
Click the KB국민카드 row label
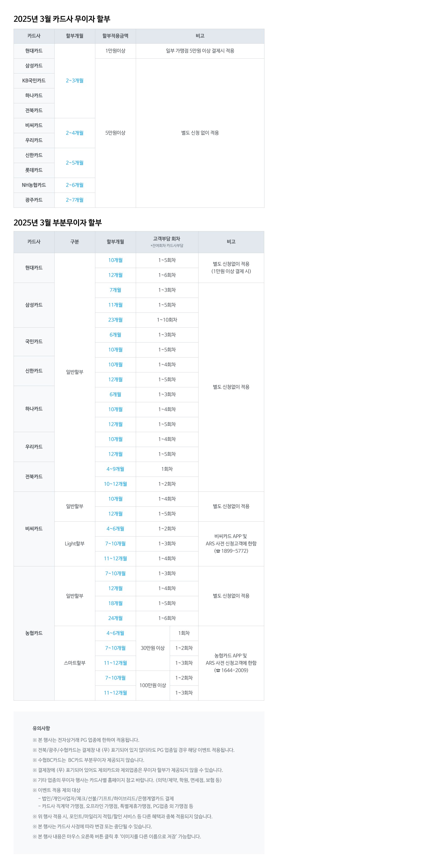click(34, 81)
